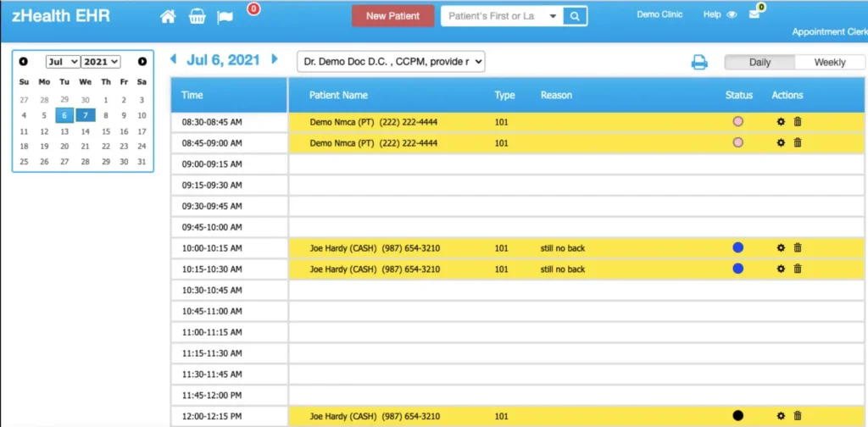Open the Help link

[x=712, y=15]
